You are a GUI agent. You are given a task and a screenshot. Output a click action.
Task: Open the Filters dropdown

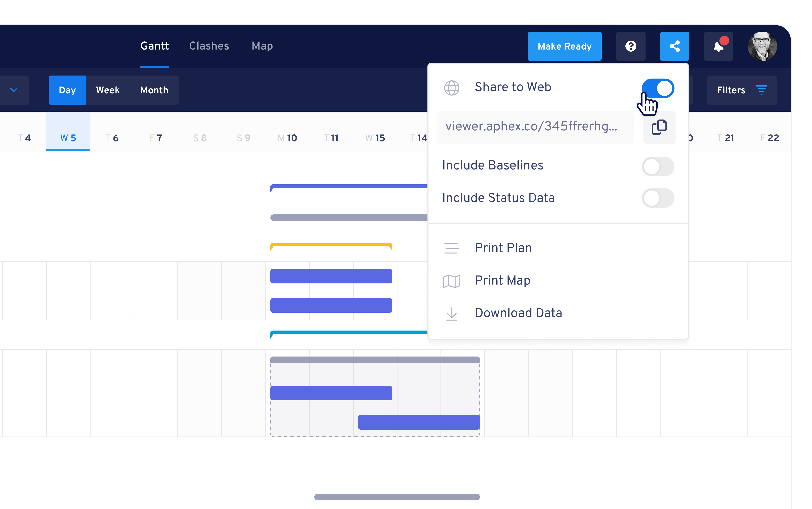742,90
